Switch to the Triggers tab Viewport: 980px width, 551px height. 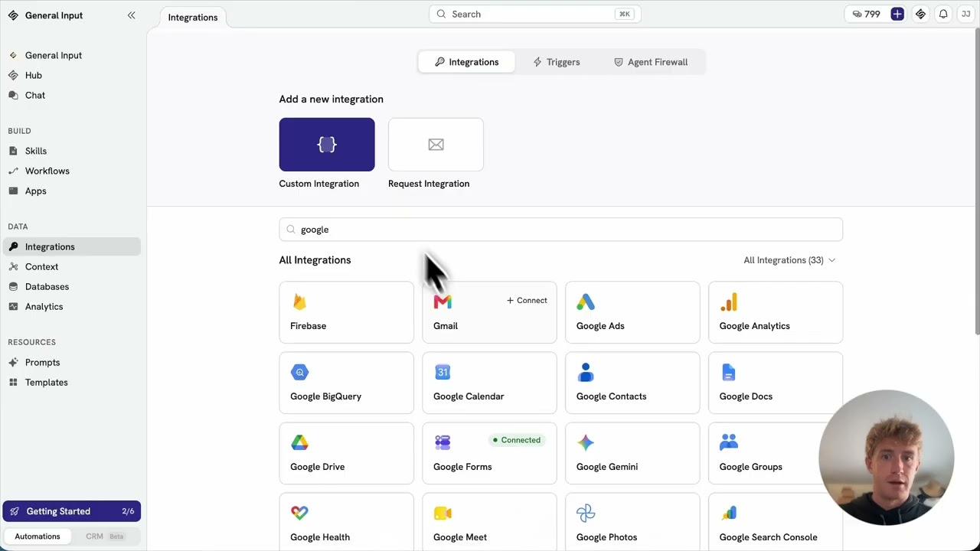click(x=557, y=62)
